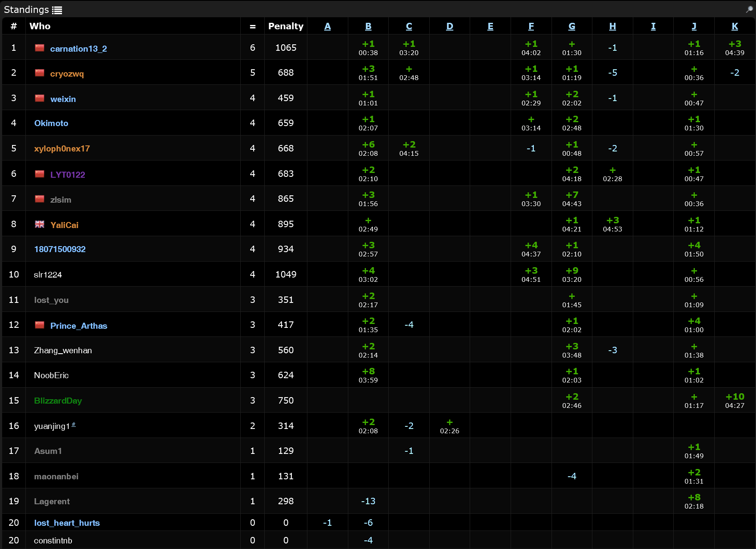Click Standings title text

tap(26, 9)
